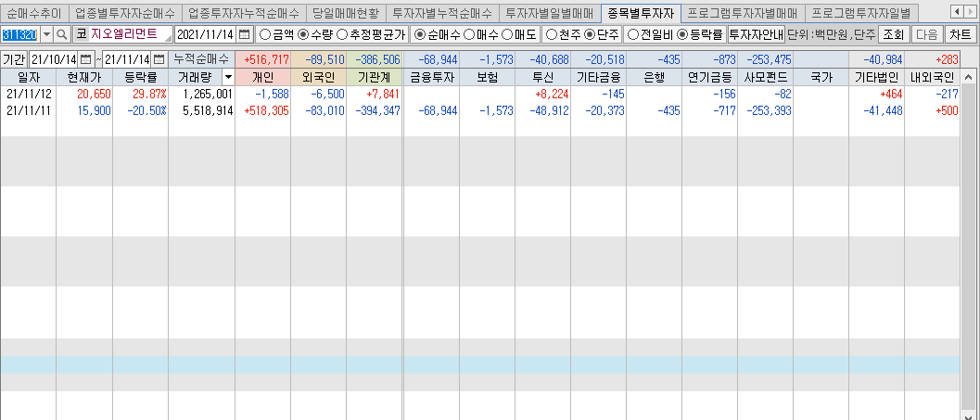Click the -394,347 institution cell
This screenshot has width=980, height=420.
point(375,110)
